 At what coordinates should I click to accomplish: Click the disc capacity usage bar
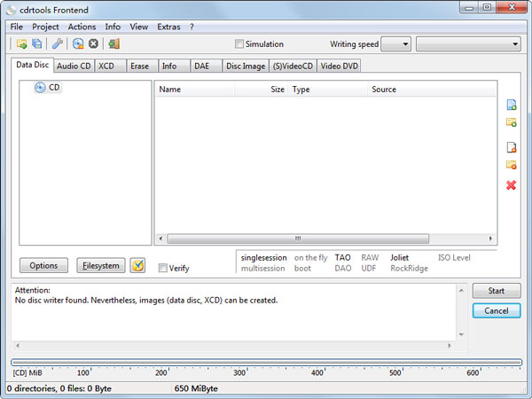(267, 363)
